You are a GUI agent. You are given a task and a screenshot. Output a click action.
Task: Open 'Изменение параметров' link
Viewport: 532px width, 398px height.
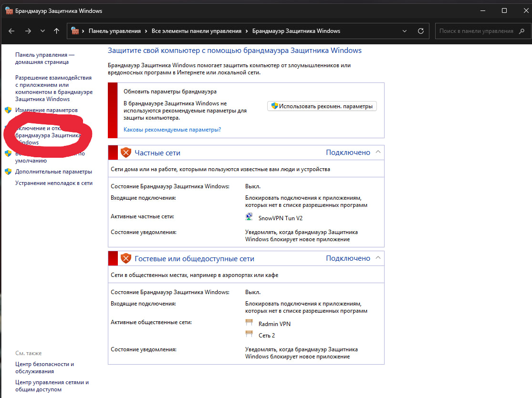[46, 110]
